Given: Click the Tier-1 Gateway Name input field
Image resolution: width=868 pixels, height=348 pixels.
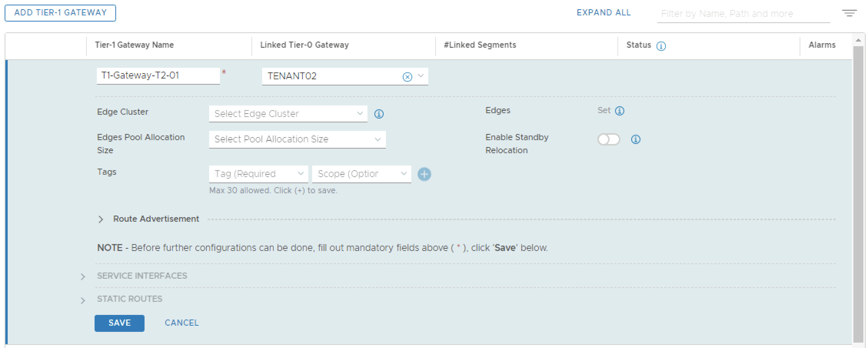Looking at the screenshot, I should [x=158, y=76].
